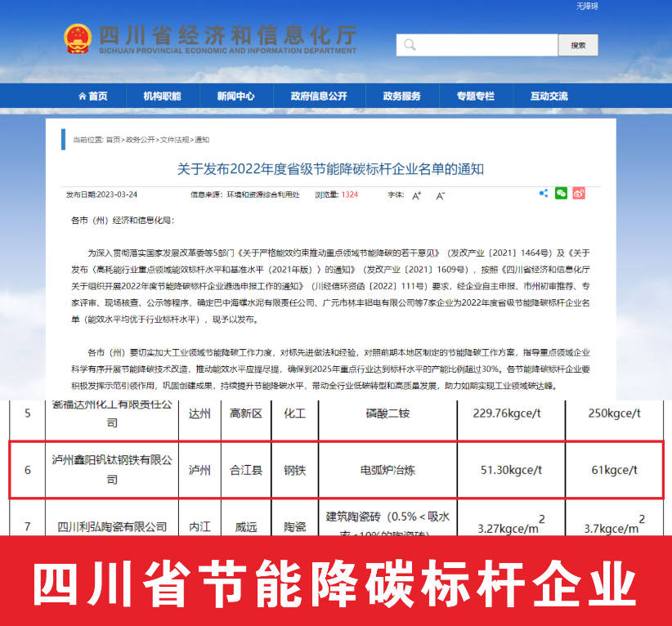This screenshot has height=626, width=672.
Task: Click row number 6 in the table
Action: click(x=28, y=471)
